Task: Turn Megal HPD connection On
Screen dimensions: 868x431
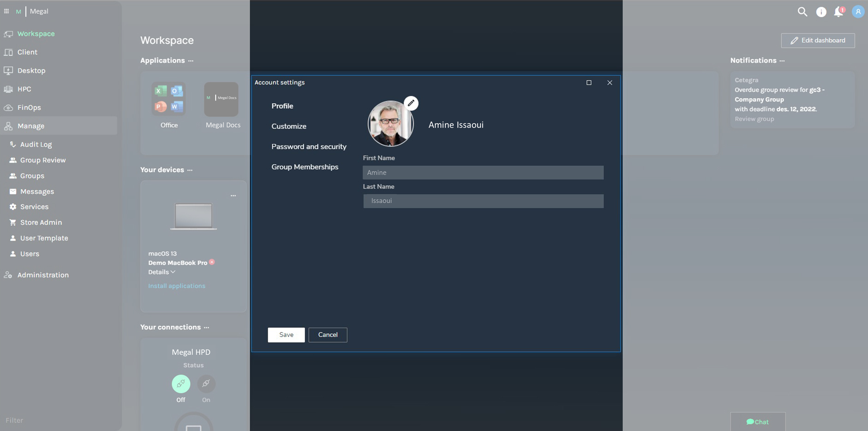Action: click(206, 383)
